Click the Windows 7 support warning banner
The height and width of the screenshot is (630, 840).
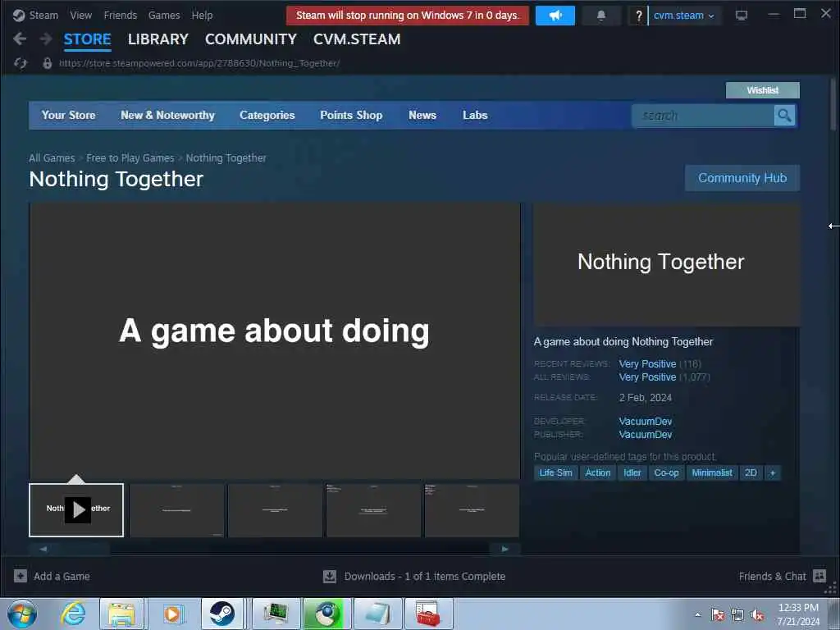pyautogui.click(x=408, y=16)
